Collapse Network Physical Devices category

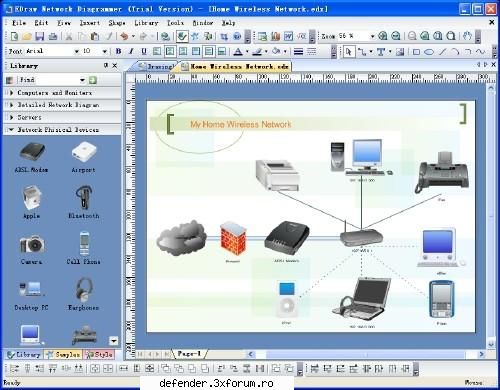coord(62,130)
